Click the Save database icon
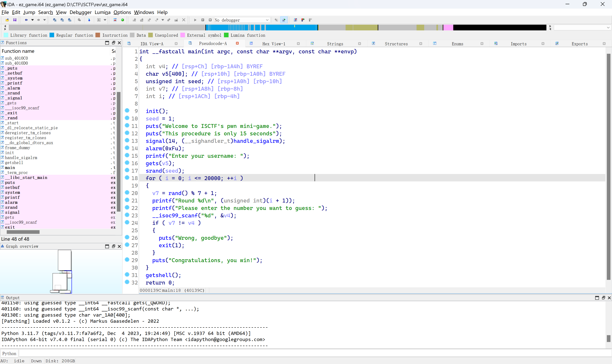This screenshot has width=612, height=364. (x=15, y=20)
